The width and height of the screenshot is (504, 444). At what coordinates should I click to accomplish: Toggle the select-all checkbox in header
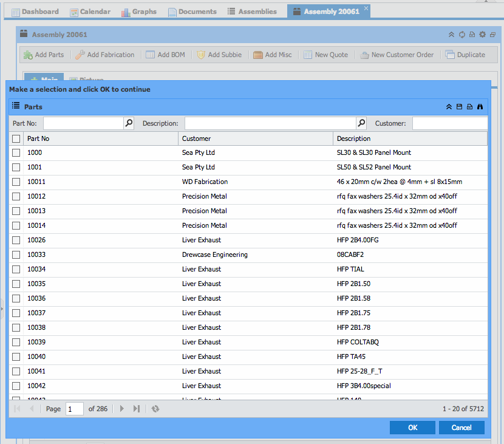[x=16, y=138]
